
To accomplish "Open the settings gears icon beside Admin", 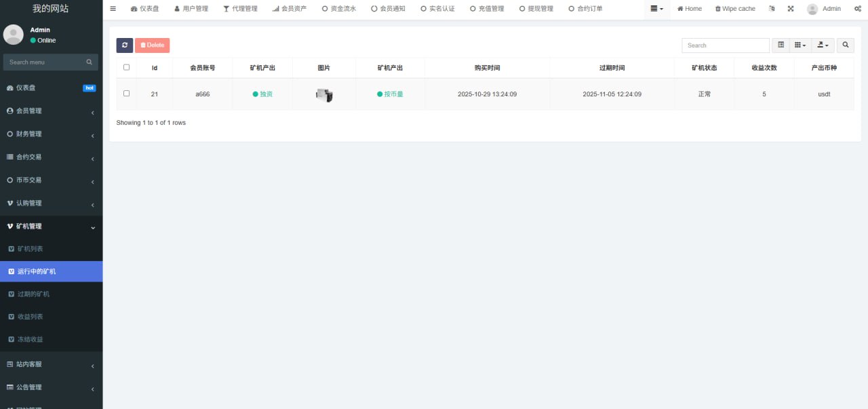I will pyautogui.click(x=857, y=9).
